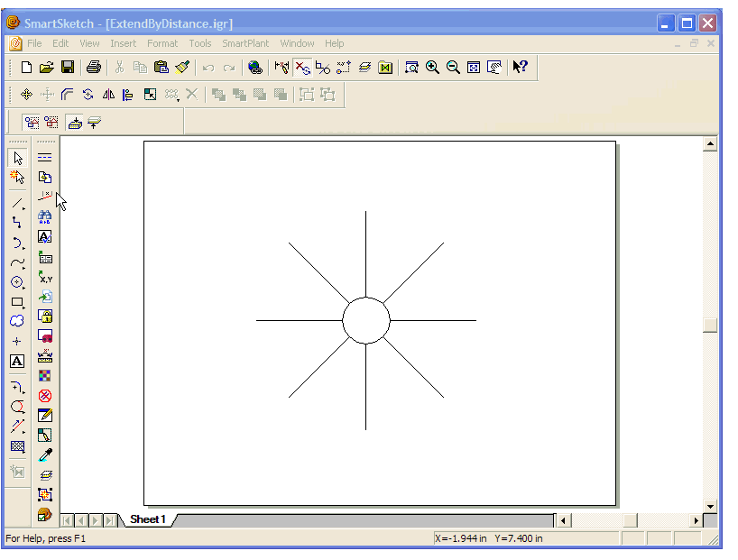Activate the Select arrow tool
This screenshot has height=560, width=738.
tap(18, 158)
